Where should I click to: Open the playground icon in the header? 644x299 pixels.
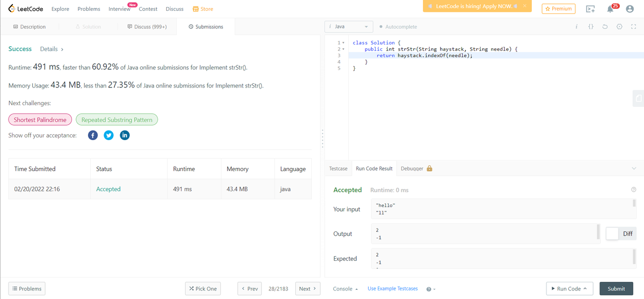pyautogui.click(x=590, y=9)
